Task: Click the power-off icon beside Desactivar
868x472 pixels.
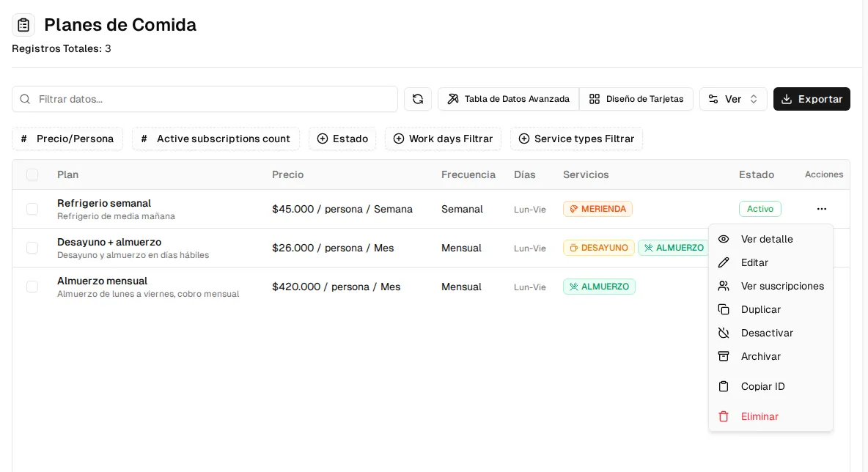Action: click(724, 333)
